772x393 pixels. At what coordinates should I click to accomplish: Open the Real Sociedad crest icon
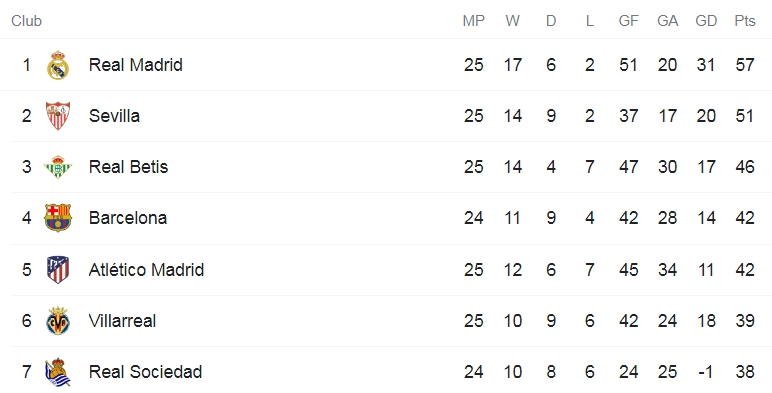[58, 372]
